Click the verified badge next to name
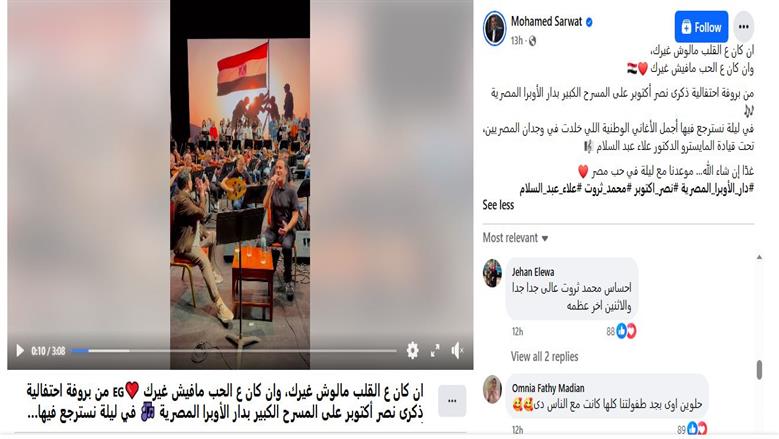 pyautogui.click(x=589, y=22)
